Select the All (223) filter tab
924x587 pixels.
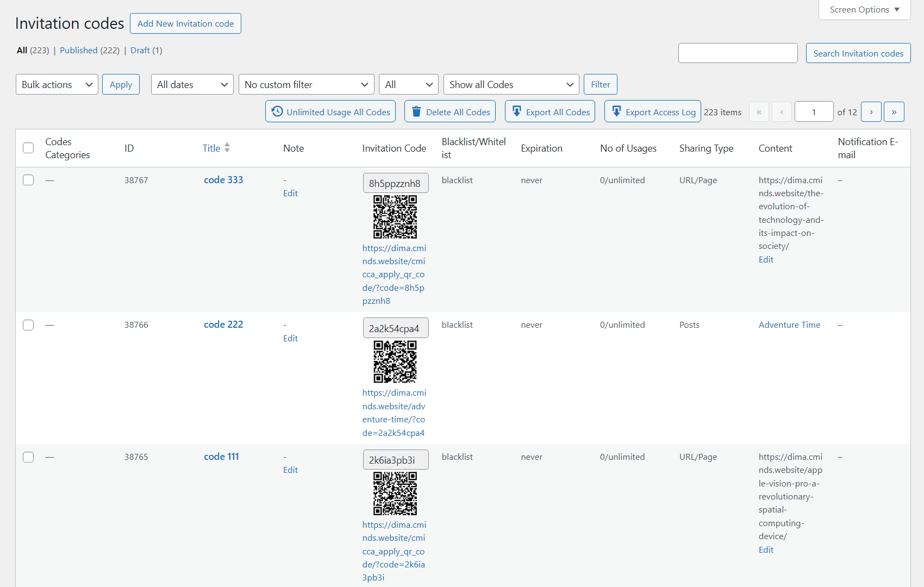(33, 50)
